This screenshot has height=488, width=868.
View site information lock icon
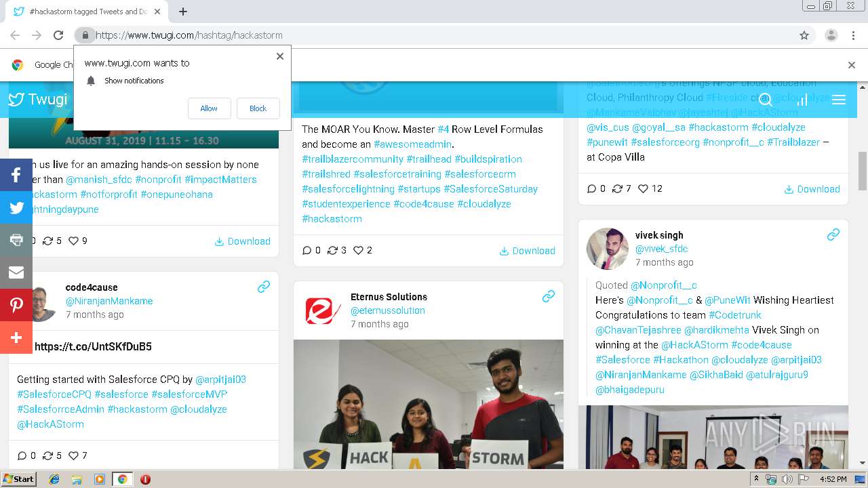click(85, 35)
